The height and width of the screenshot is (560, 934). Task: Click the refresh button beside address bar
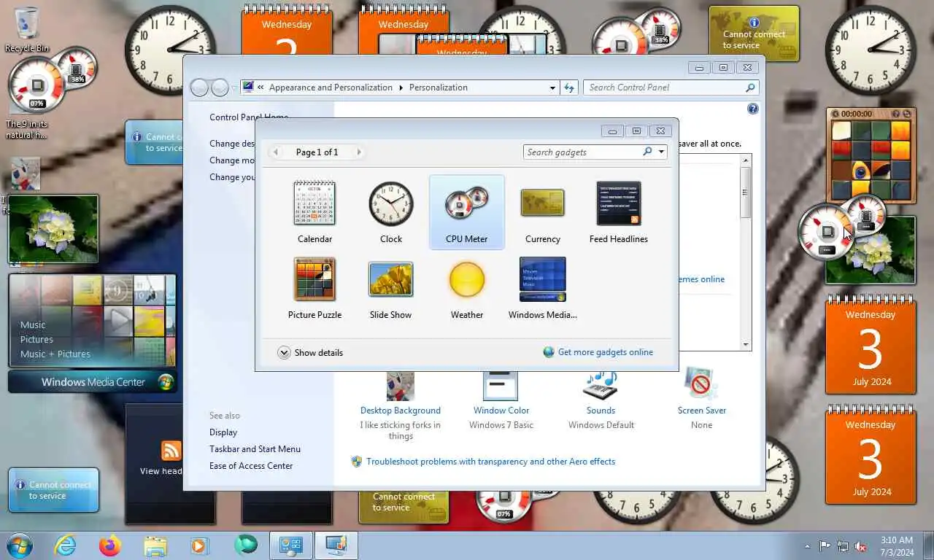pos(570,87)
